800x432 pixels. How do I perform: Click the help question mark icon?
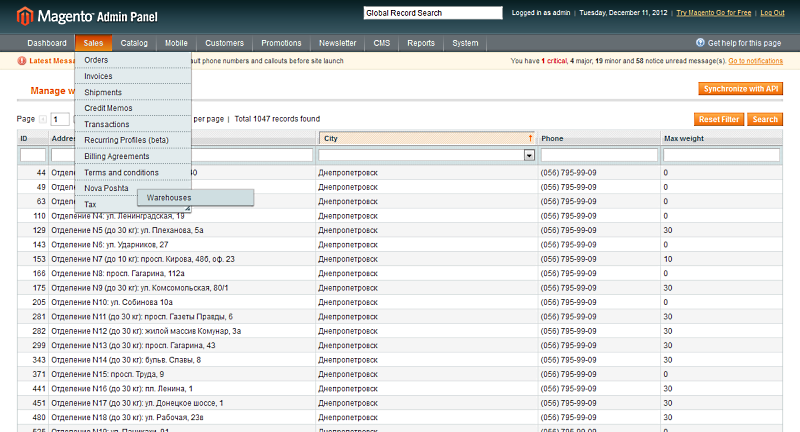coord(701,43)
